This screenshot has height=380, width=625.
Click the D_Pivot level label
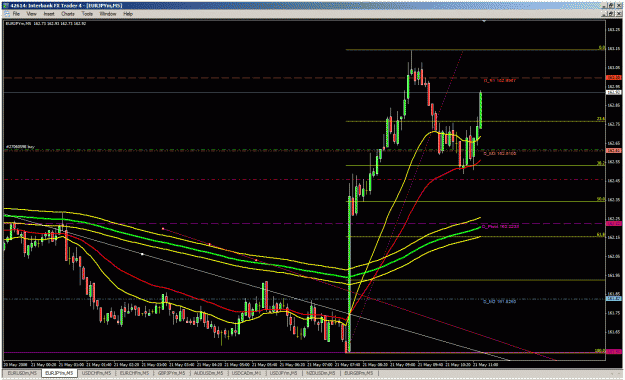[x=500, y=226]
